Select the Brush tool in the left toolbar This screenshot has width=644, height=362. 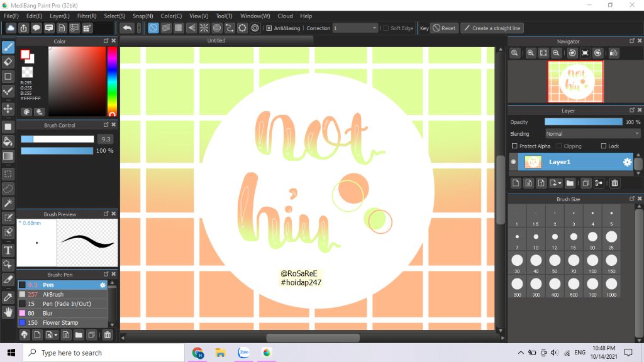coord(8,47)
